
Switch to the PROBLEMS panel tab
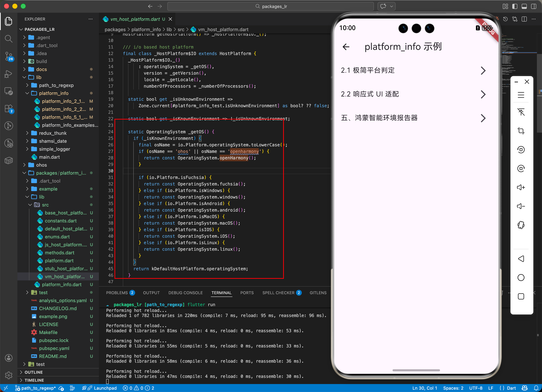(117, 293)
